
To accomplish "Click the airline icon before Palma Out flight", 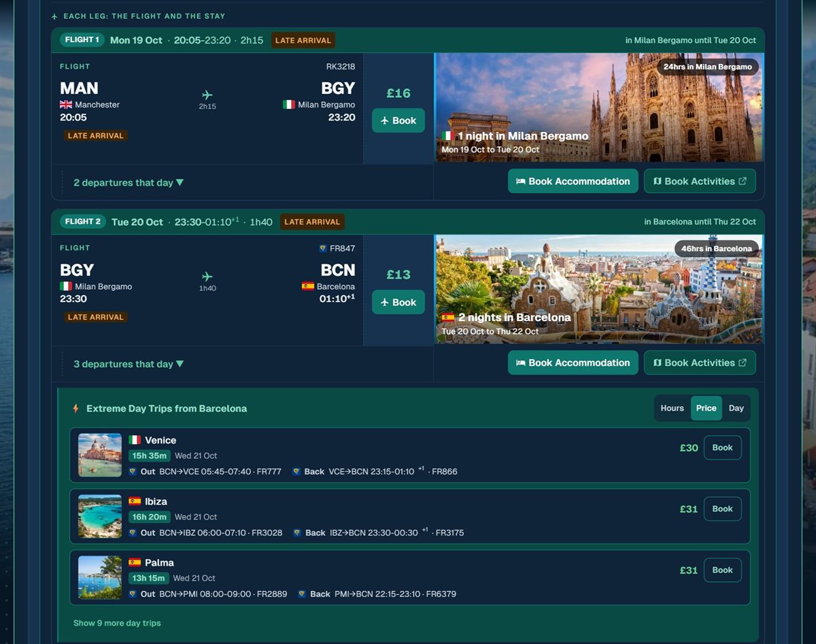I will (133, 594).
